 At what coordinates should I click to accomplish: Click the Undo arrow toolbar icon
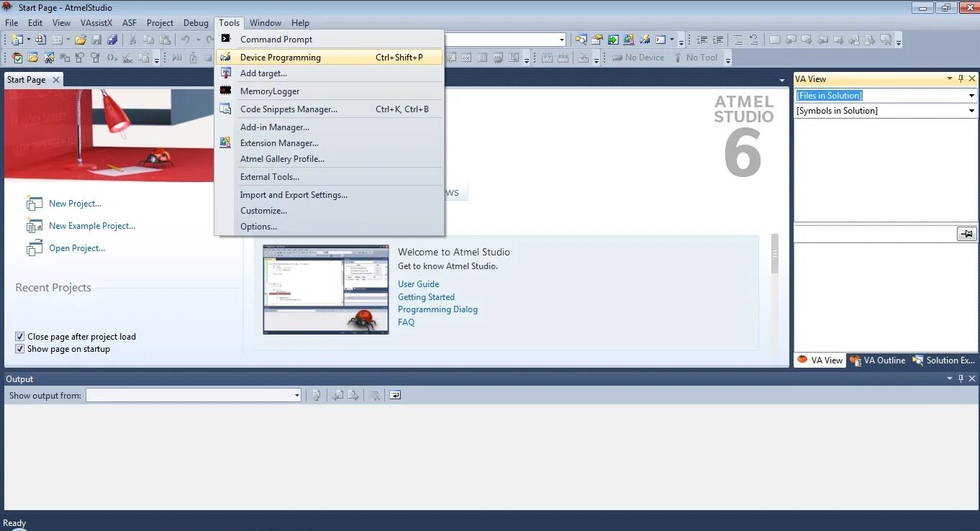[186, 40]
